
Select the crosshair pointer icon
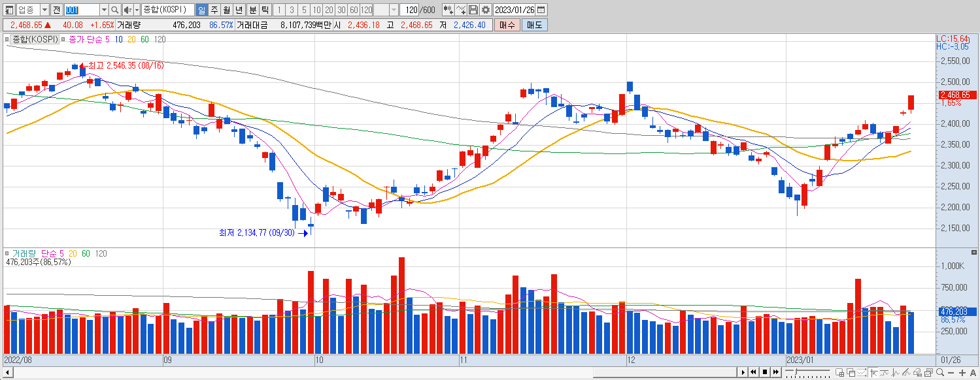[x=873, y=373]
